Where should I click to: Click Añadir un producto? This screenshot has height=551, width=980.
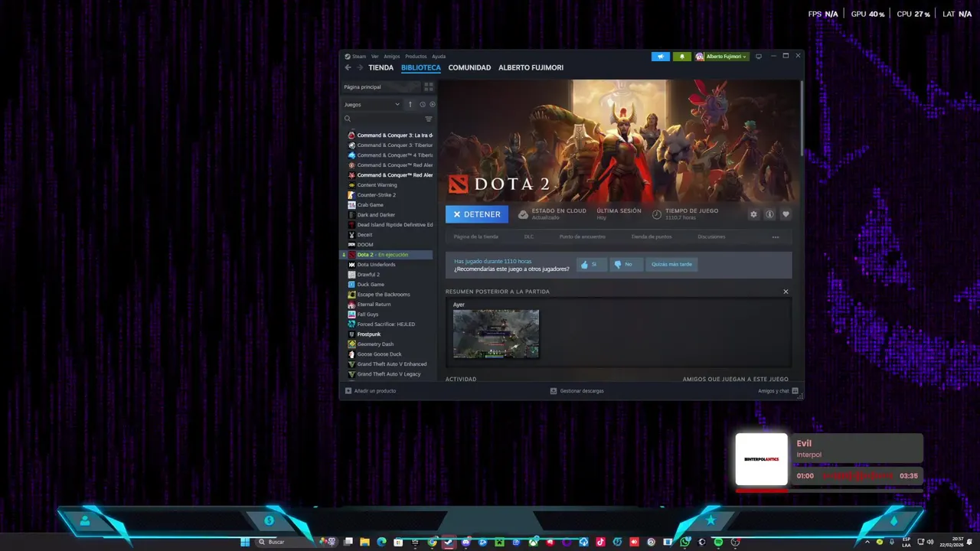coord(371,391)
